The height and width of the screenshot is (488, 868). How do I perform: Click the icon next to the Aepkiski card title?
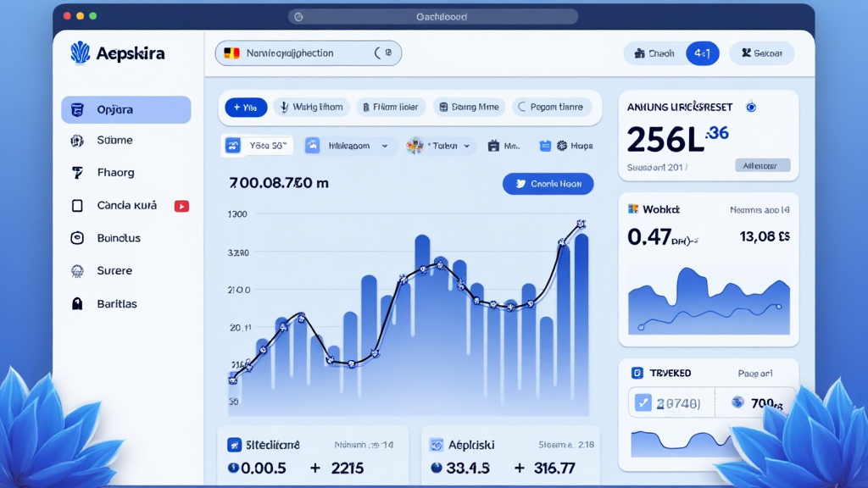437,445
